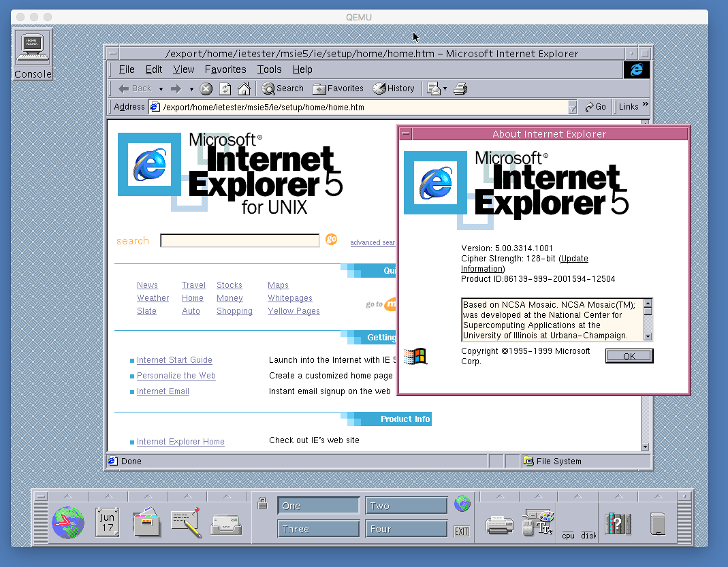Open the Edit button dropdown arrow

click(445, 88)
